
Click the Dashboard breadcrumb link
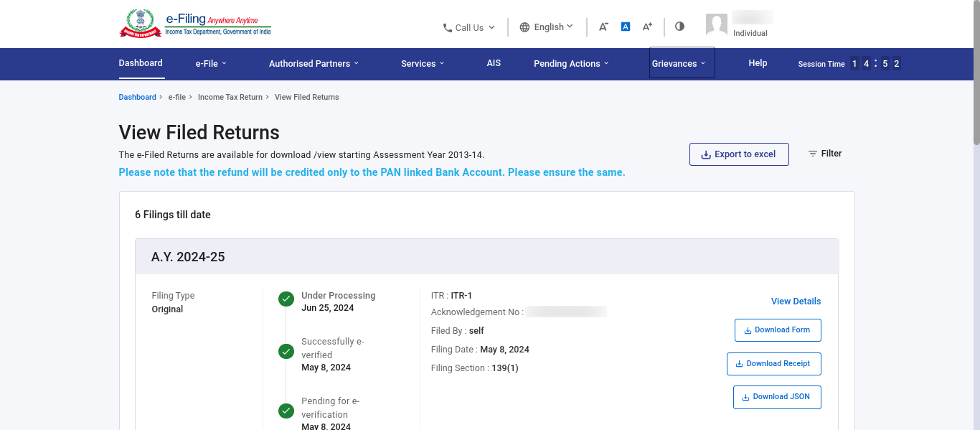pyautogui.click(x=137, y=97)
